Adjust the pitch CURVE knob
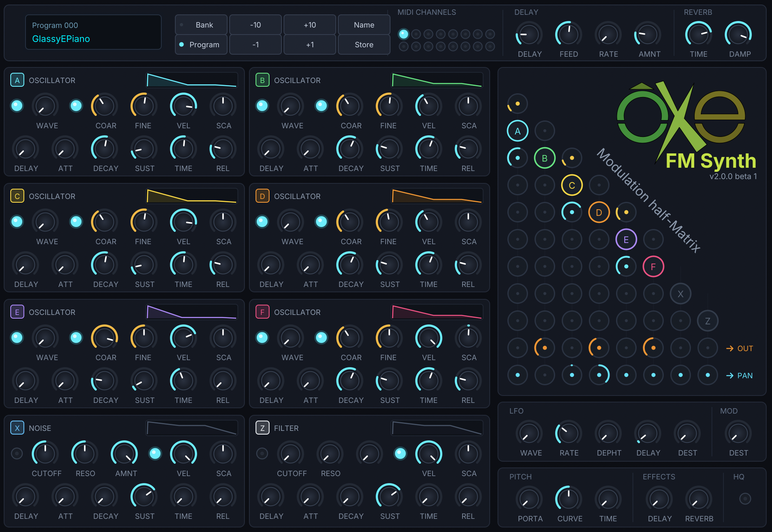This screenshot has height=532, width=772. point(569,499)
